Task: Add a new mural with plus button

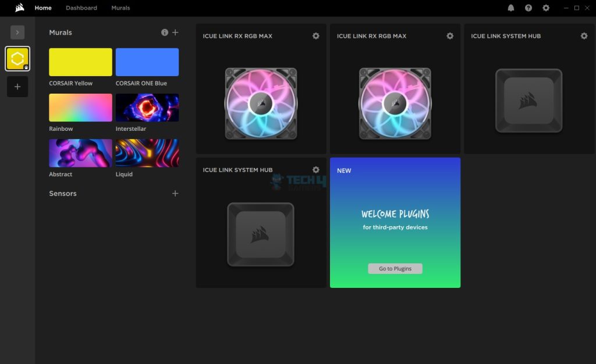Action: point(175,33)
